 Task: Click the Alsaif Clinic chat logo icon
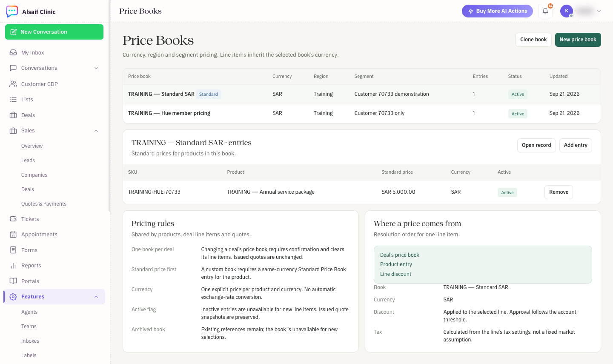pos(12,11)
